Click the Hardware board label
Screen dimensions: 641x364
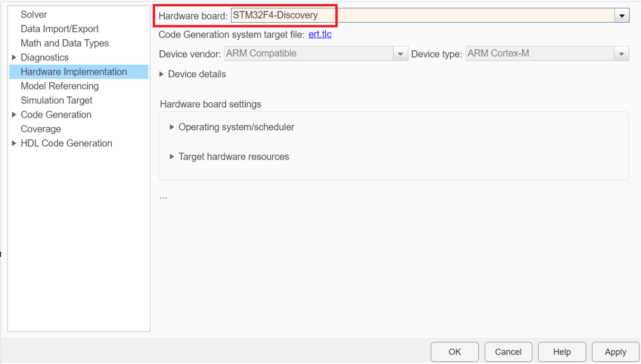tap(193, 16)
